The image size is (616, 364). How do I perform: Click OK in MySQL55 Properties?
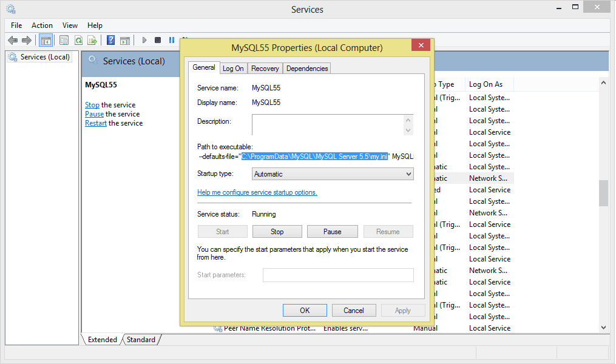[x=305, y=310]
